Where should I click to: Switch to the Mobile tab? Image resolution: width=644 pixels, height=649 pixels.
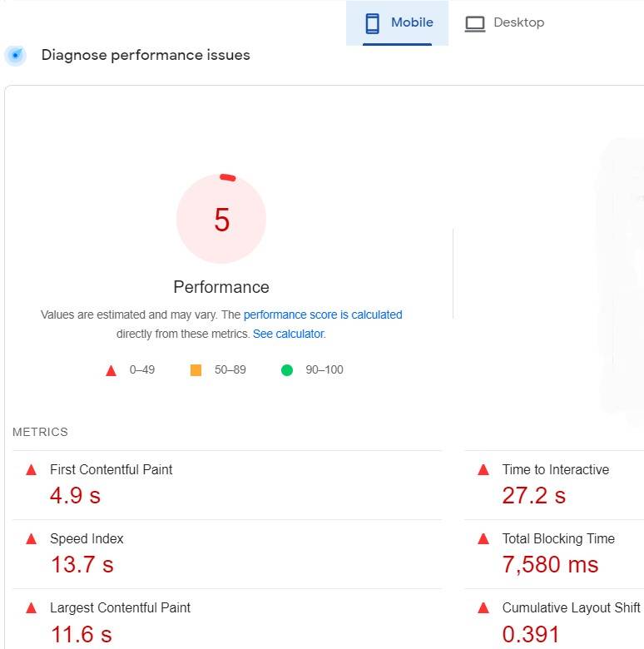[397, 22]
